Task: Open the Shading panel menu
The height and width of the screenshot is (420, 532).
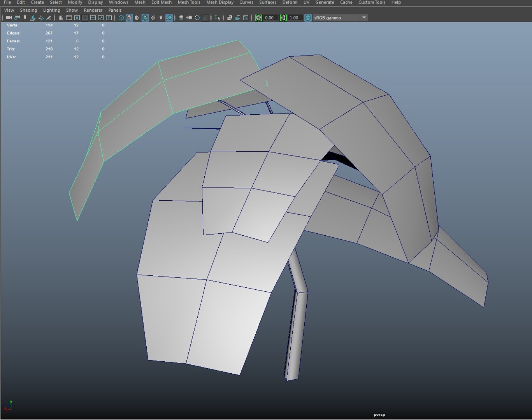Action: [28, 10]
